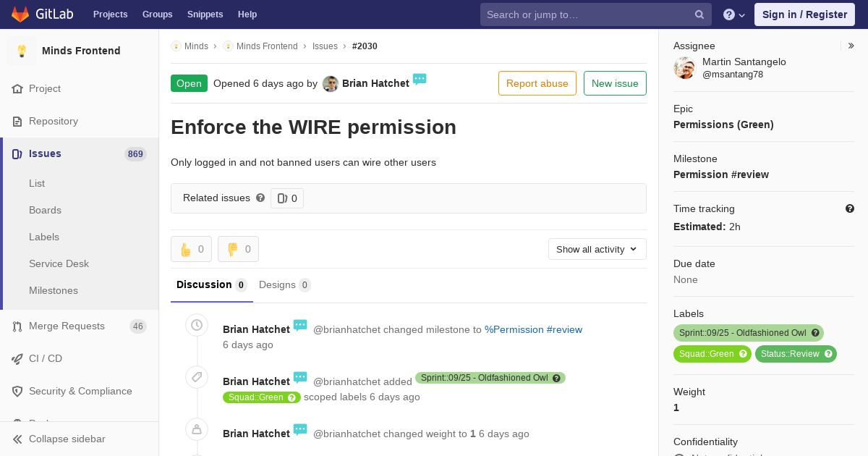This screenshot has height=456, width=868.
Task: Click Squad::Green label in right sidebar
Action: coord(712,354)
